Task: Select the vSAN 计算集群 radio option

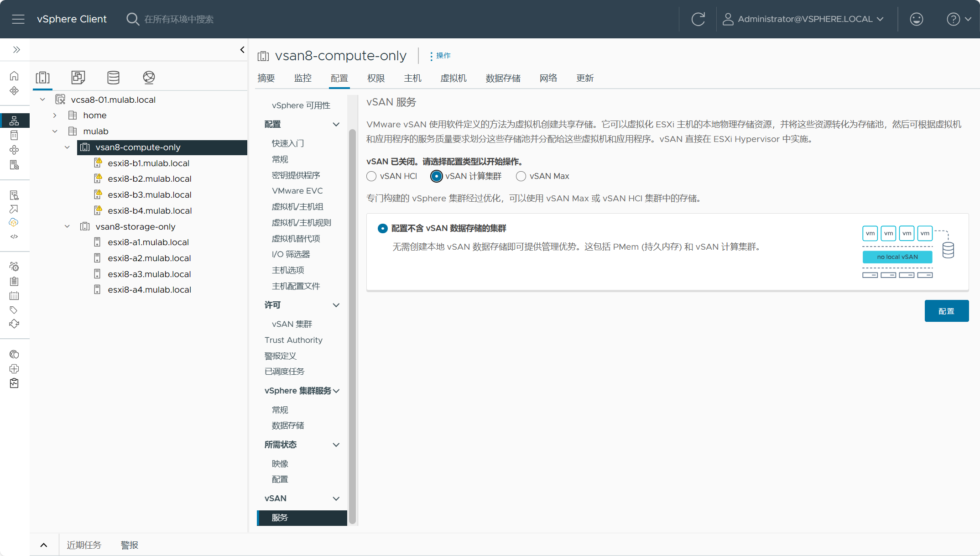Action: coord(436,176)
